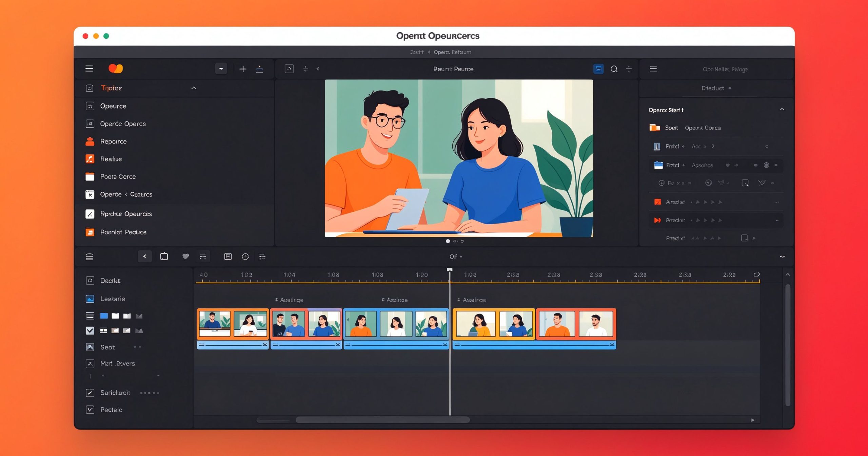Click the blue color swatch in tracks list

(104, 316)
